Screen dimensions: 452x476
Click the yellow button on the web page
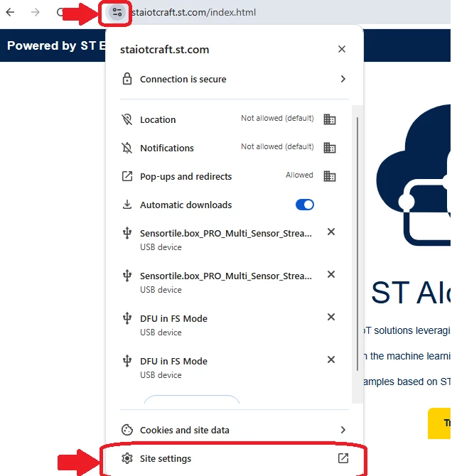pyautogui.click(x=439, y=423)
